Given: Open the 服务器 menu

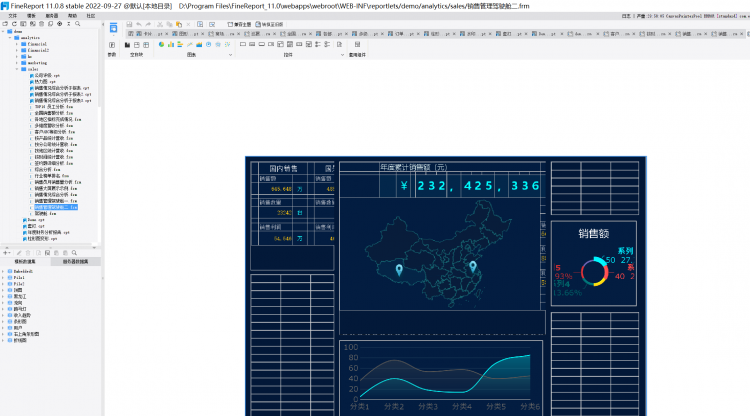Looking at the screenshot, I should click(x=52, y=16).
